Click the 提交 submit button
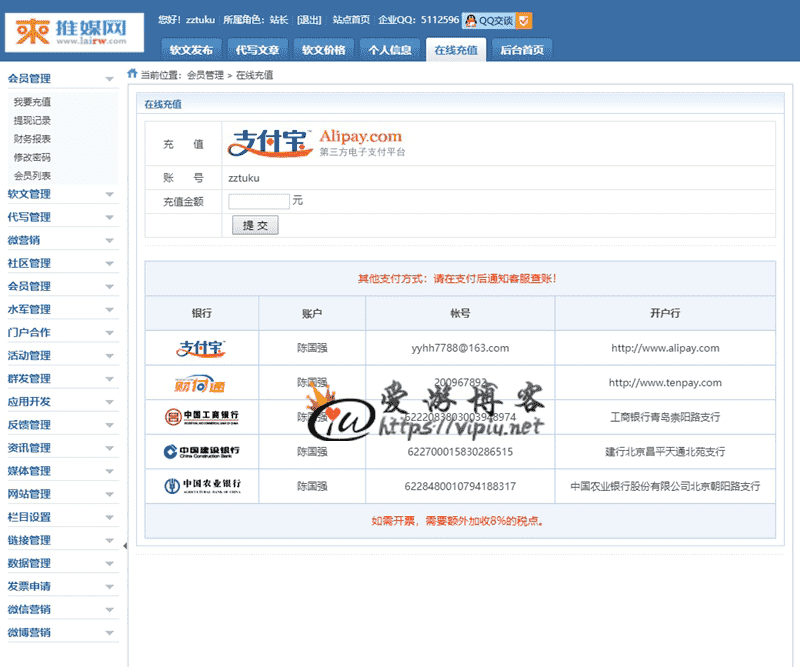This screenshot has width=800, height=667. 255,225
